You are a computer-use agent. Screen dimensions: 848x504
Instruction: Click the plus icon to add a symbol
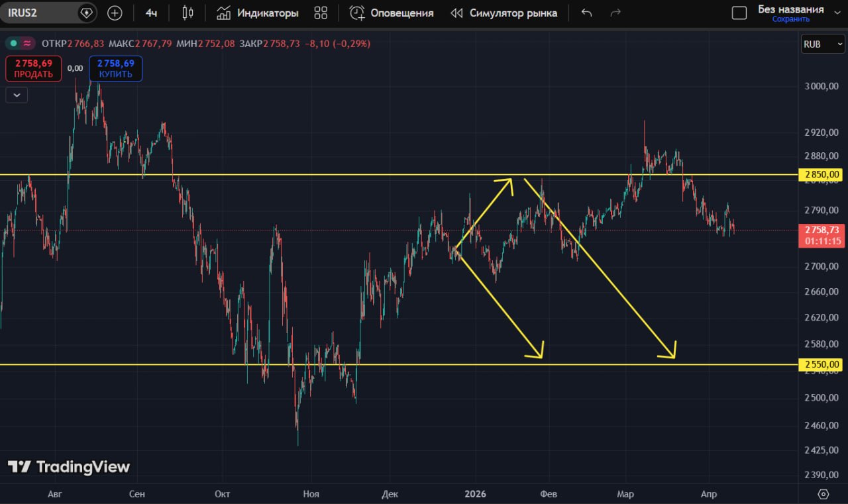coord(115,13)
